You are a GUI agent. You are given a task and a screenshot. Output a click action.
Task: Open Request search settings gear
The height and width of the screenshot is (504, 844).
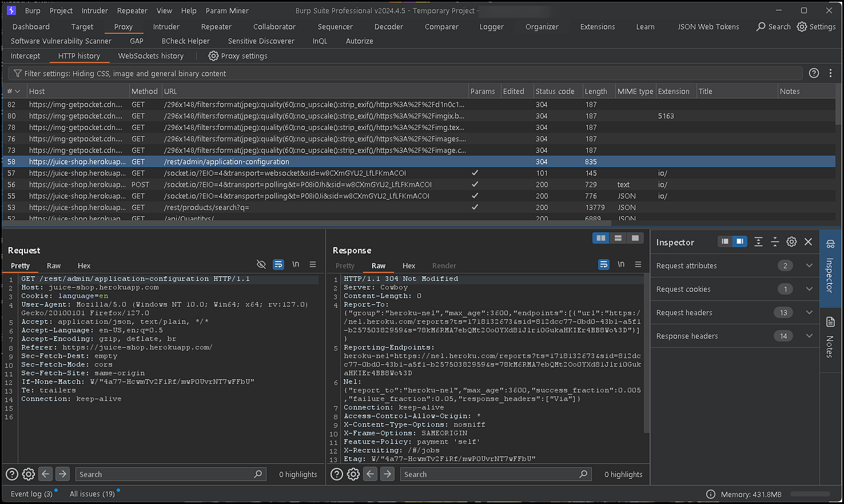(28, 474)
